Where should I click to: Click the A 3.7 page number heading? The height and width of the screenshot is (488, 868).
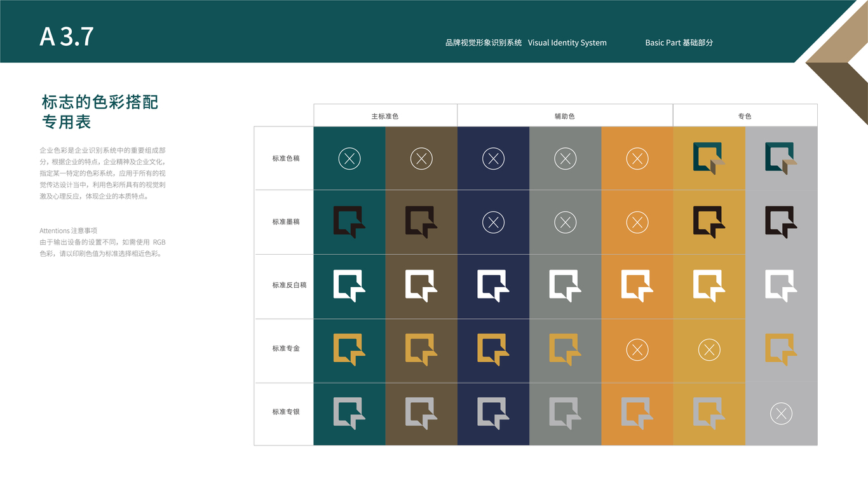[67, 37]
